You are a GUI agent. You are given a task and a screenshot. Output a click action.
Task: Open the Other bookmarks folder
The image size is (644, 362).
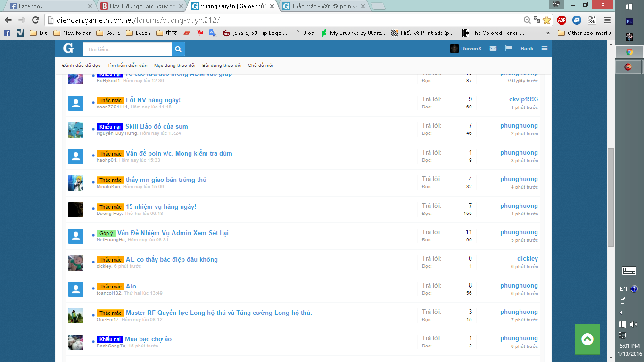(x=584, y=33)
